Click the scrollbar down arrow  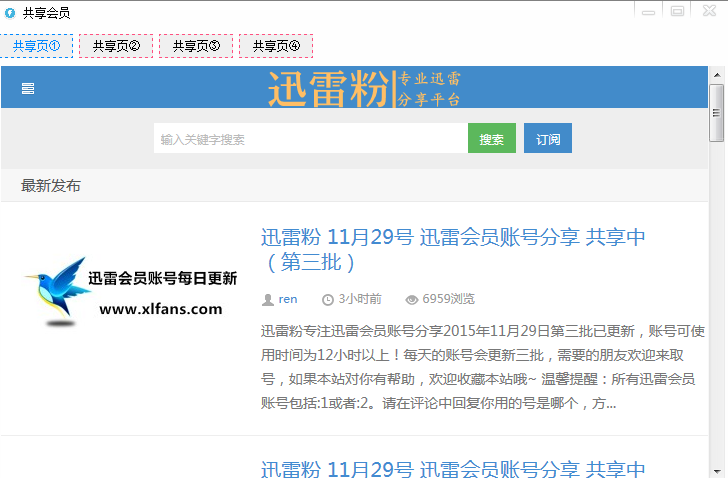[717, 472]
